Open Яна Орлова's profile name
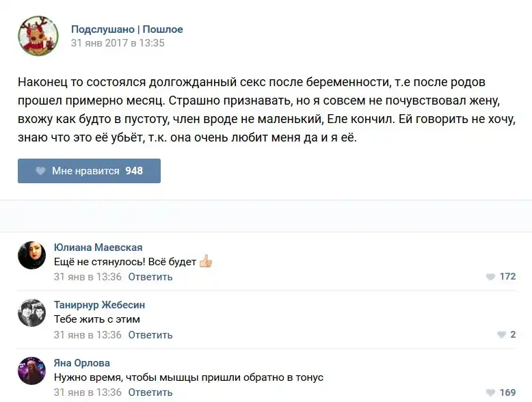The width and height of the screenshot is (532, 402). pyautogui.click(x=81, y=363)
